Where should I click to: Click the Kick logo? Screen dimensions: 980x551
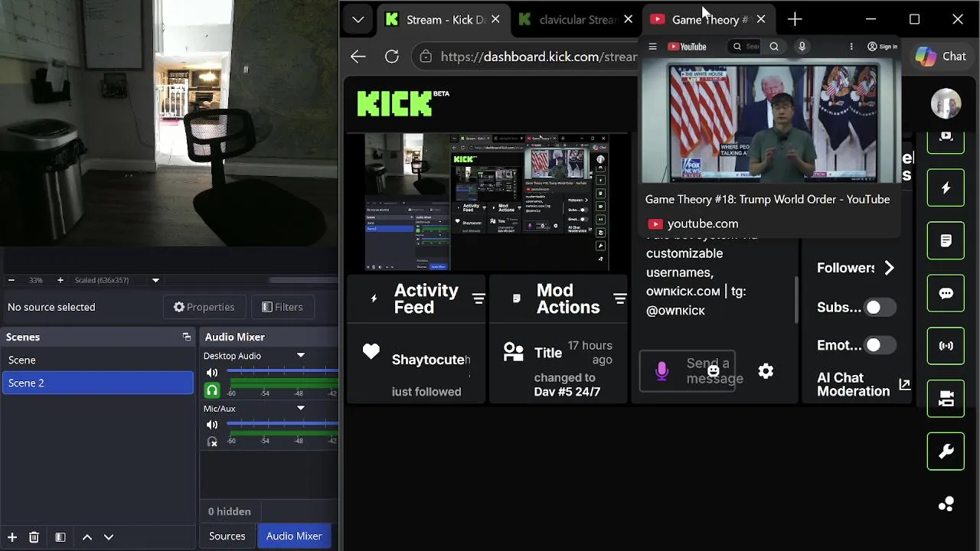pyautogui.click(x=403, y=103)
